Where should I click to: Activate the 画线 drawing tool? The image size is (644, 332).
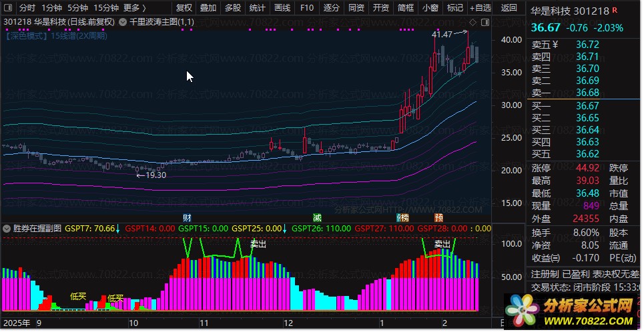pos(282,8)
